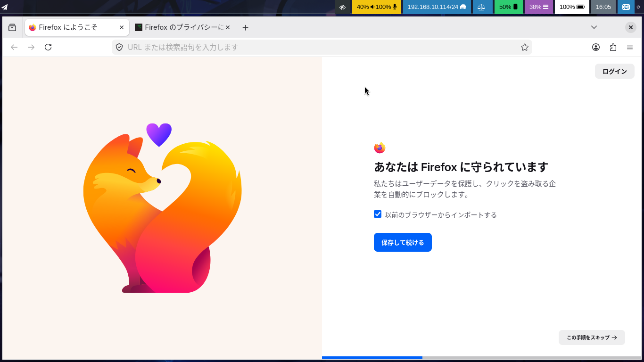Screen dimensions: 644x362
Task: Click the 38% purple memory indicator
Action: (539, 7)
